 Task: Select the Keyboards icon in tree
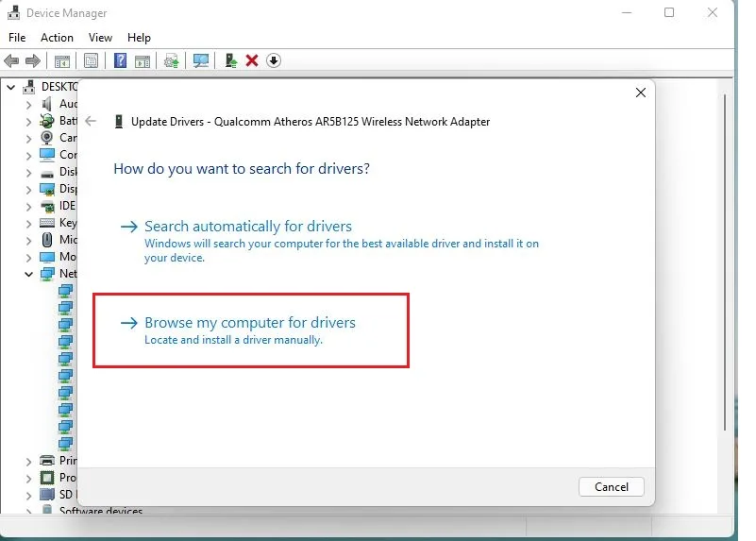pyautogui.click(x=47, y=223)
